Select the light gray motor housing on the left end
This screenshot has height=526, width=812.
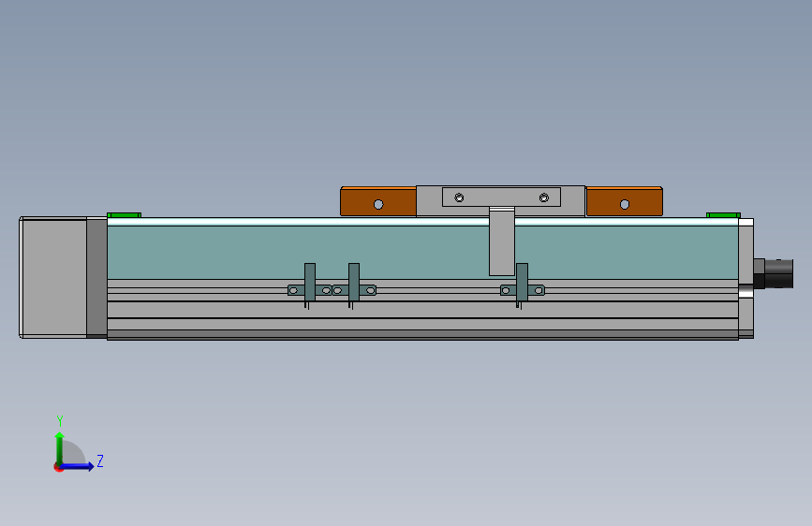[53, 277]
